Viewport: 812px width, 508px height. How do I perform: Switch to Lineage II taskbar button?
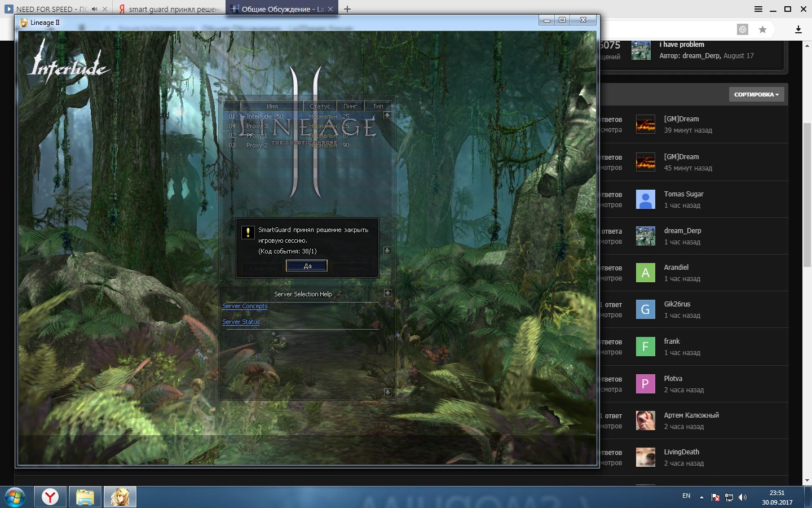120,497
